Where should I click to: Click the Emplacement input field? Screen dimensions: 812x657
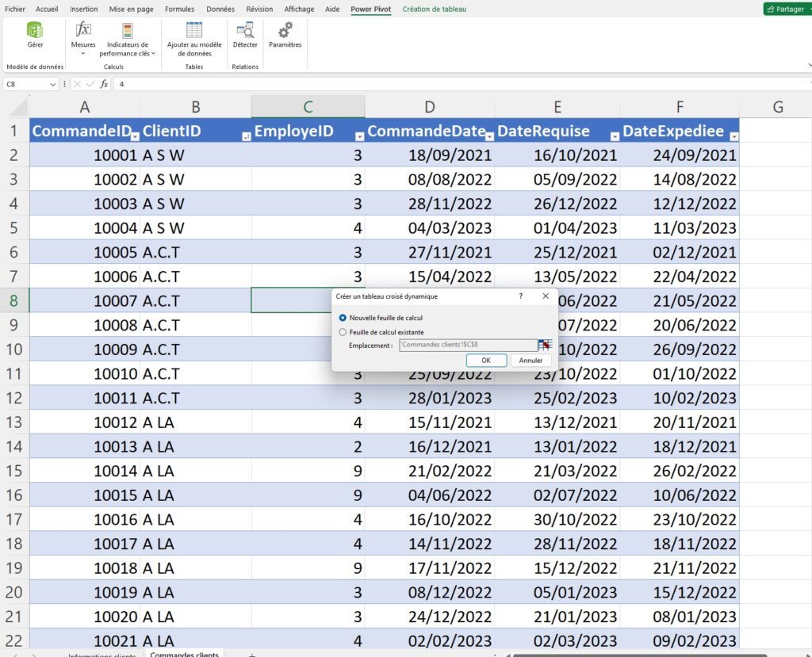468,345
